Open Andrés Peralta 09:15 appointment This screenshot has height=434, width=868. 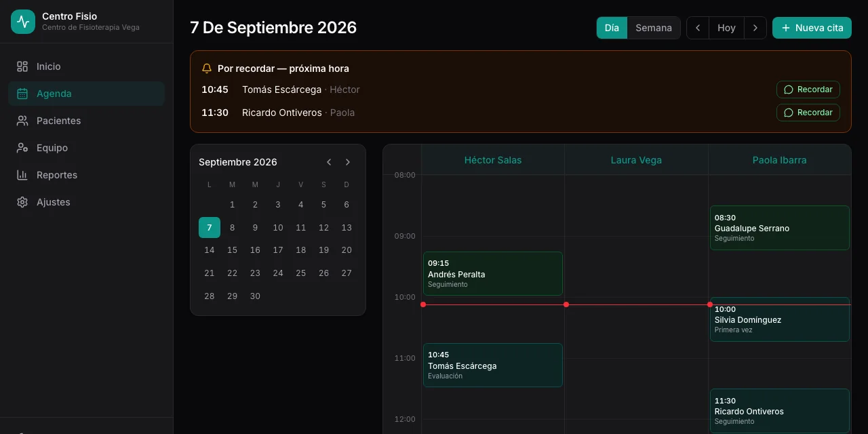point(493,273)
